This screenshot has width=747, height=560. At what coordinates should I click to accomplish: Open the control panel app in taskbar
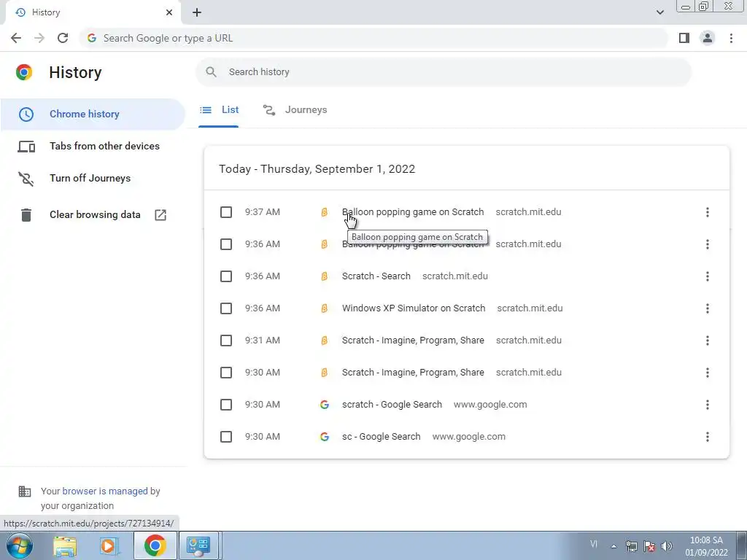tap(198, 545)
